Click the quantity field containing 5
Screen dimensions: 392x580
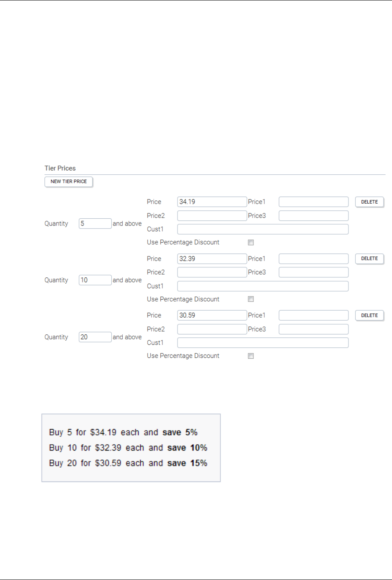click(x=95, y=223)
